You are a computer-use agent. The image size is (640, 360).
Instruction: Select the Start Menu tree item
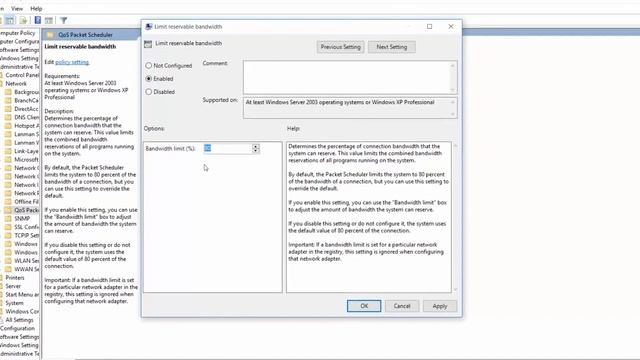[22, 294]
